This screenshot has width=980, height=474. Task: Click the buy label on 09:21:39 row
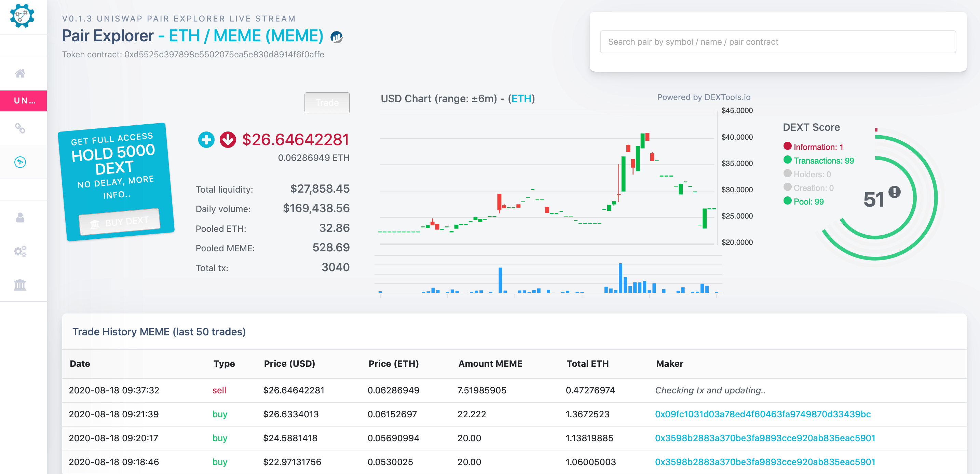[219, 414]
